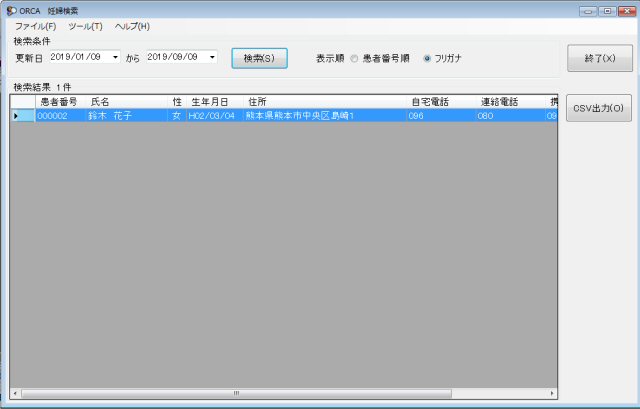Screen dimensions: 640x409
Task: Click the right arrow of horizontal scrollbar
Action: [552, 393]
